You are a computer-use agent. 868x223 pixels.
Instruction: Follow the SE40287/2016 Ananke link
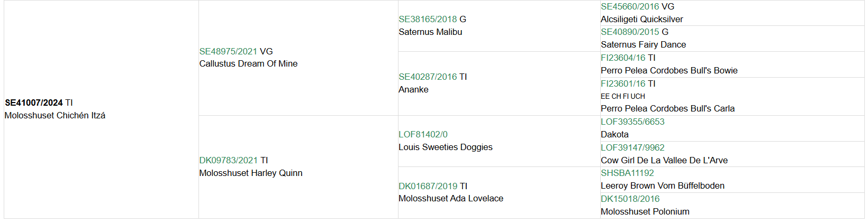[427, 77]
